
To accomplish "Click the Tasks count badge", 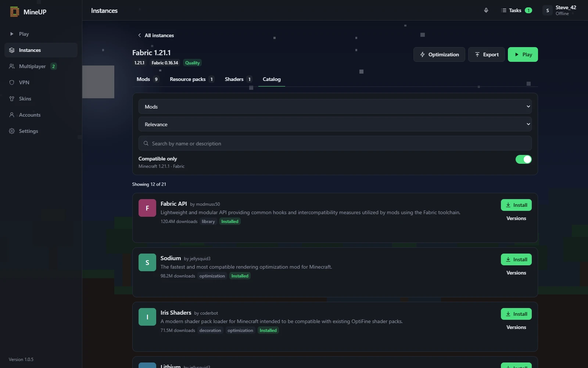I will (528, 10).
